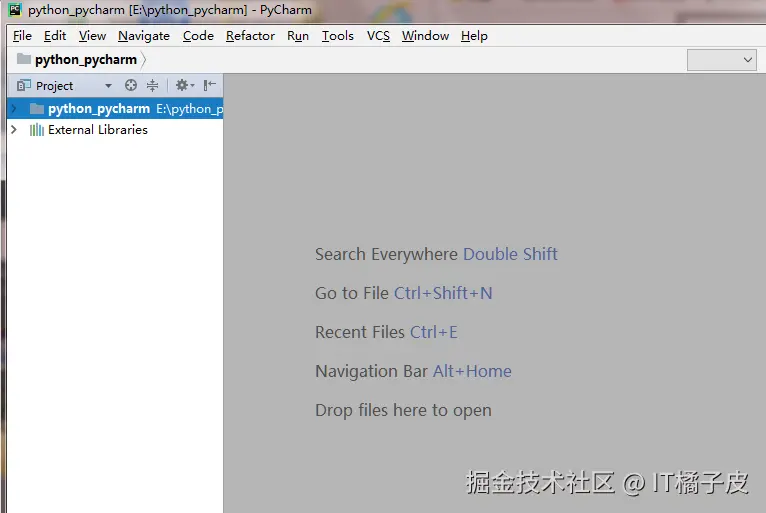Screen dimensions: 766x513
Task: Select External Libraries in the tree
Action: pyautogui.click(x=98, y=129)
